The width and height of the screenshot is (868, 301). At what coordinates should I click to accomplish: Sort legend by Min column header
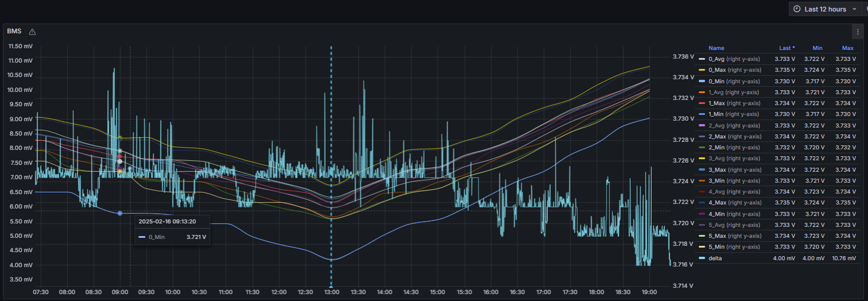click(x=819, y=48)
